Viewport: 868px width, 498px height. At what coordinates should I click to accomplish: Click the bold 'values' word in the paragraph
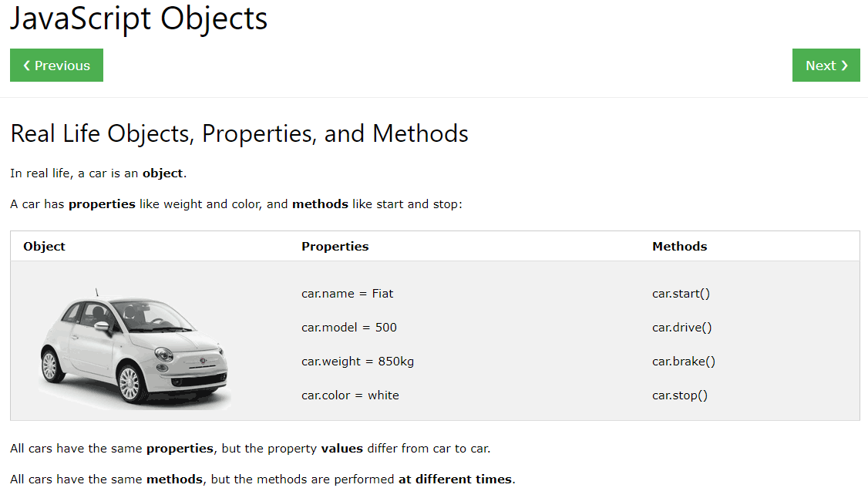click(x=342, y=448)
